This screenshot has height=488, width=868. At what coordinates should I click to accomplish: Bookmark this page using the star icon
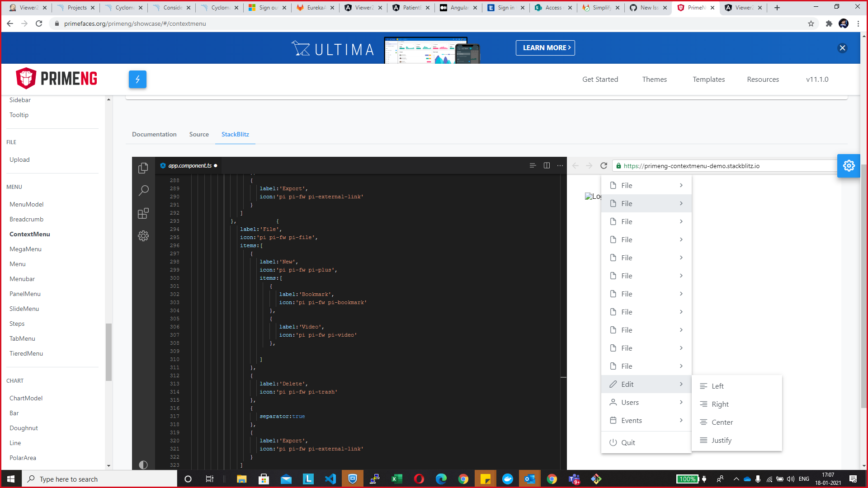pos(811,23)
